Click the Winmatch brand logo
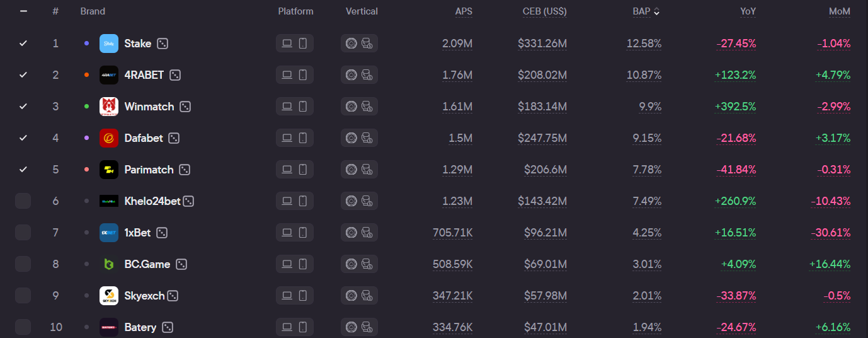Viewport: 868px width, 338px height. [x=109, y=107]
